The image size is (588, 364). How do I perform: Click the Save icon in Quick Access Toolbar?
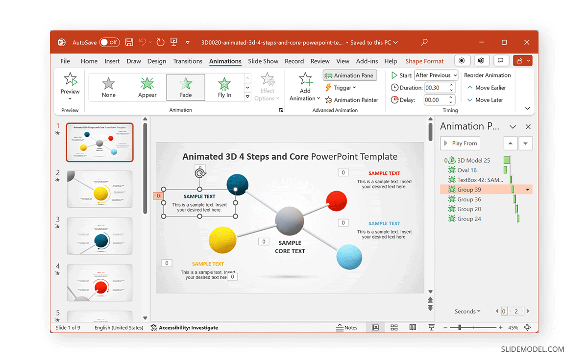(x=129, y=42)
